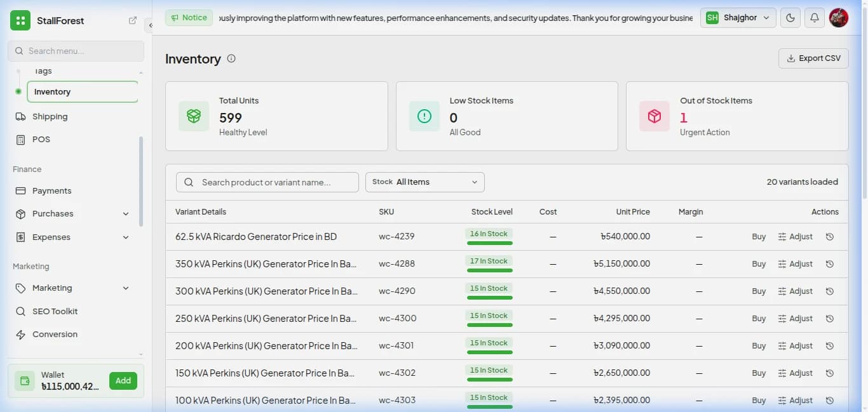Open Tags sidebar item

point(43,70)
